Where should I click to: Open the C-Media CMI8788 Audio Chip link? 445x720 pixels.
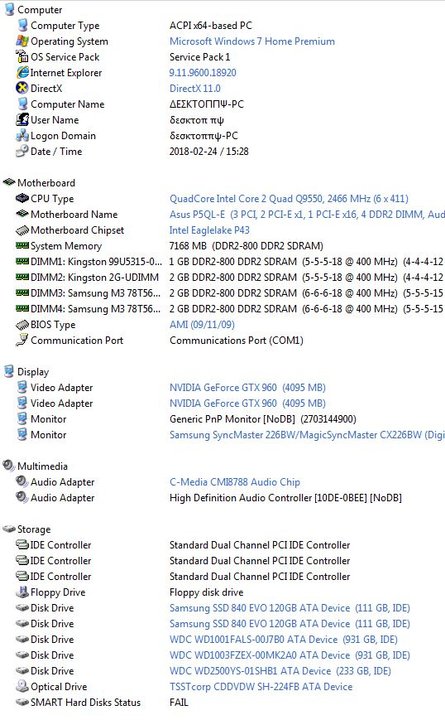pos(235,482)
